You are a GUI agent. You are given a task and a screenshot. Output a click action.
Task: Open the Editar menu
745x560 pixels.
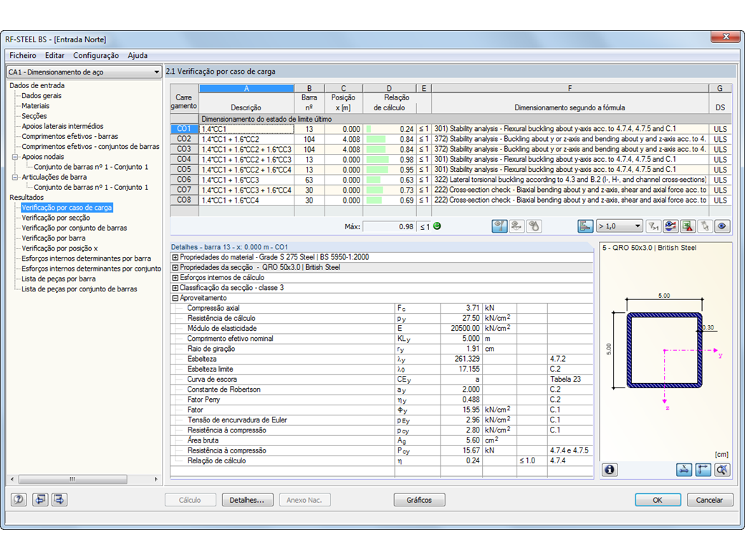[54, 56]
